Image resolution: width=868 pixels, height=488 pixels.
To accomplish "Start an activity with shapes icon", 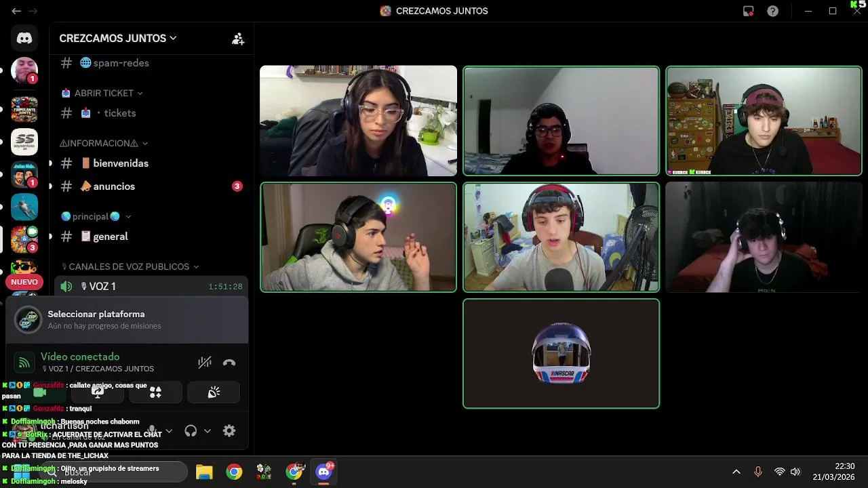I will coord(155,392).
